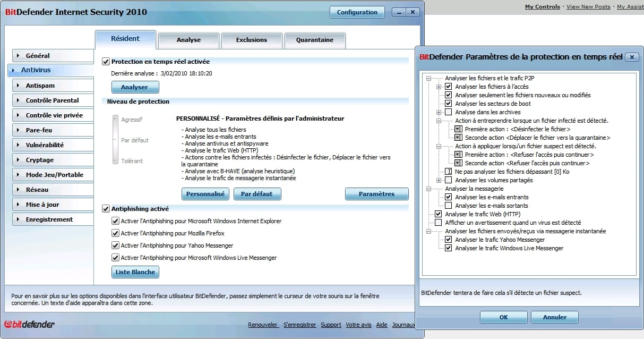
Task: Enable Analyser les volumes partagés checkbox
Action: [x=449, y=180]
